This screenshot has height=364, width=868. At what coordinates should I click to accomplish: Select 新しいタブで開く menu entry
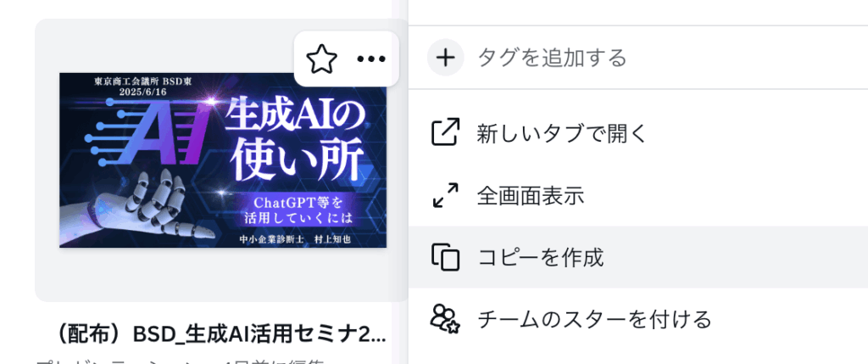(638, 133)
